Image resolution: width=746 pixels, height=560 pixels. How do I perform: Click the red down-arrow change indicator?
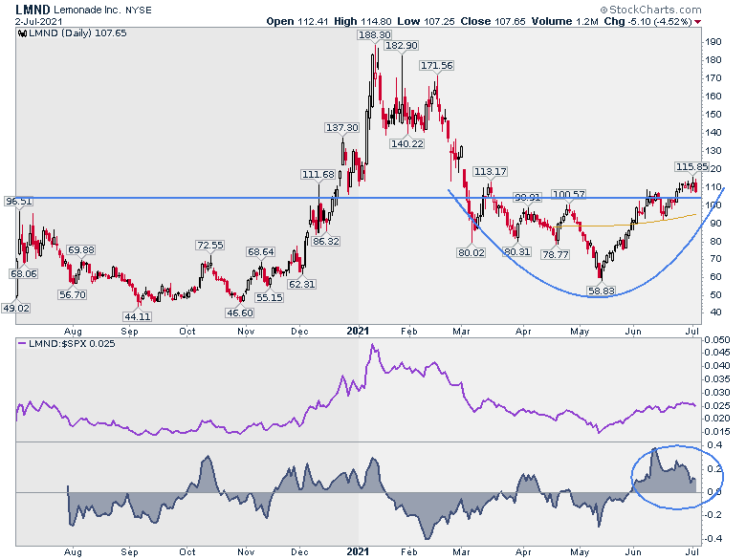tap(697, 22)
